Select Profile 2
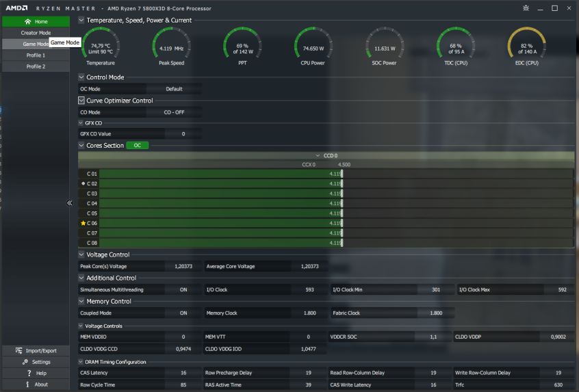This screenshot has height=392, width=579. [36, 66]
